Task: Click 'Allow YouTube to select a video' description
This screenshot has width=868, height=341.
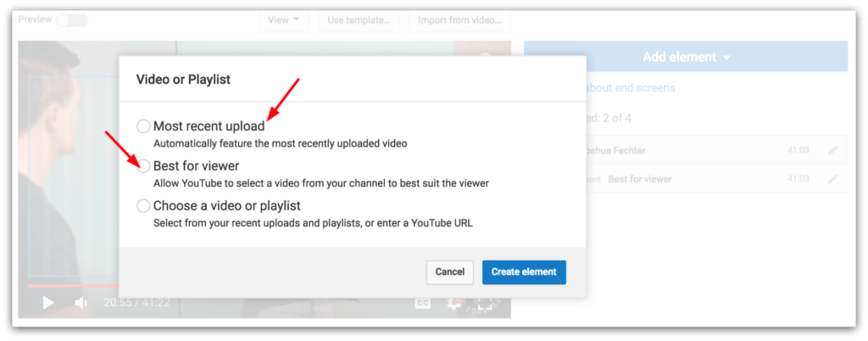Action: click(321, 183)
